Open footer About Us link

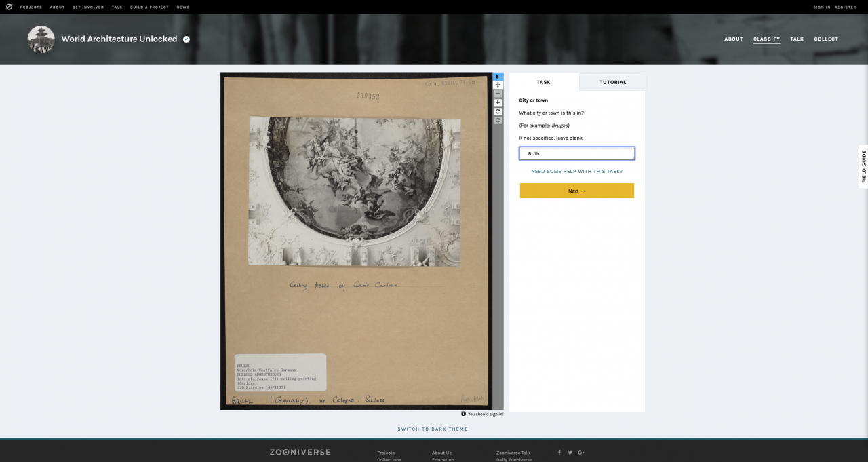coord(442,453)
